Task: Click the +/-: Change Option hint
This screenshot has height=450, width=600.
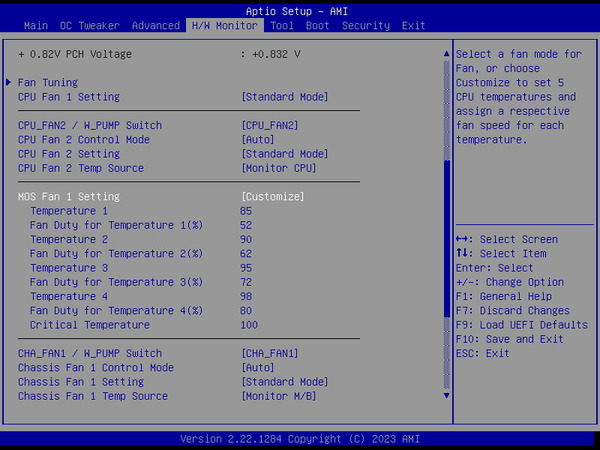Action: coord(510,282)
